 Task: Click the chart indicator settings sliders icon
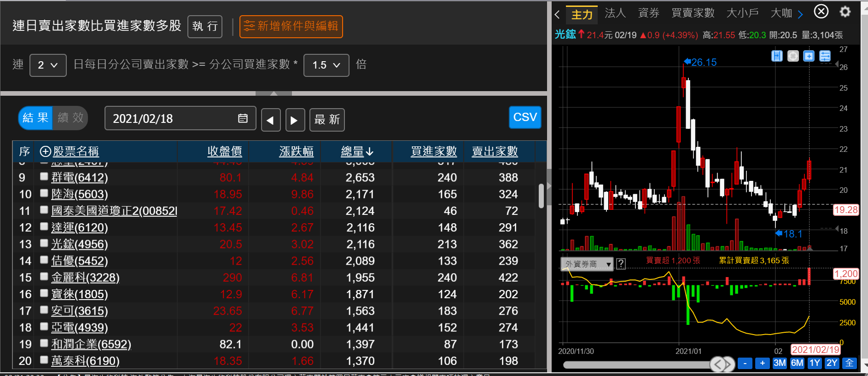[825, 56]
